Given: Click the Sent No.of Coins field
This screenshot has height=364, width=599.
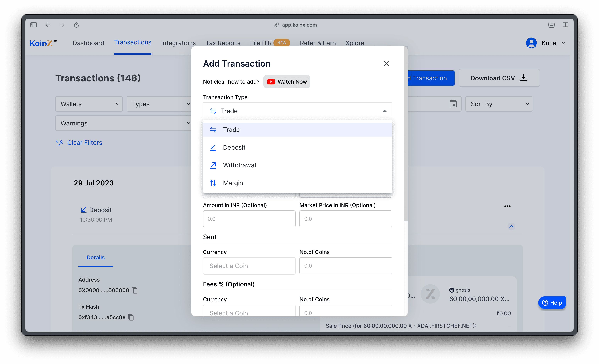Looking at the screenshot, I should click(345, 266).
